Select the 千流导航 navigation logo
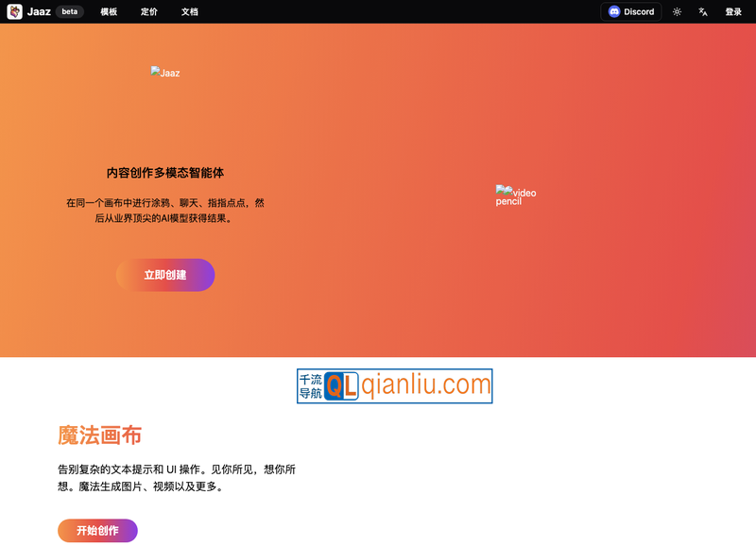Screen dimensions: 756x546 pyautogui.click(x=313, y=384)
